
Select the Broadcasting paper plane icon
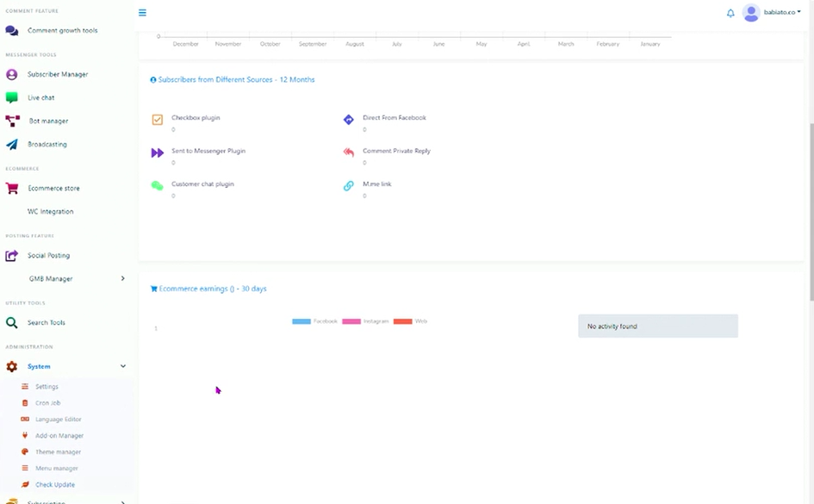[x=12, y=145]
